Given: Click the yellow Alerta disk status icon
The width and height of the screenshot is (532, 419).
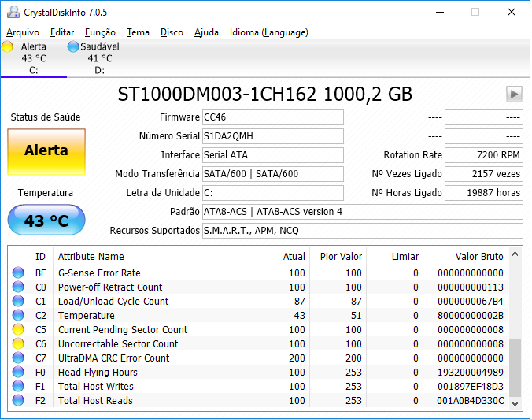Looking at the screenshot, I should 7,46.
